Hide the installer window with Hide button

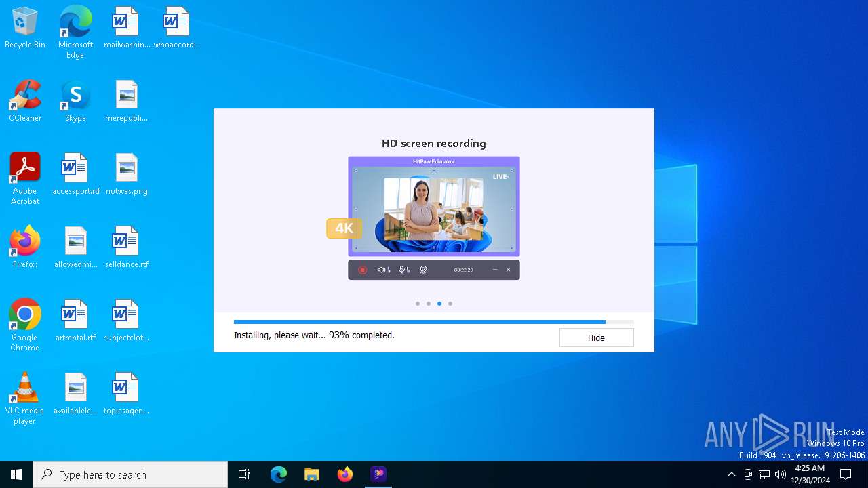coord(596,338)
